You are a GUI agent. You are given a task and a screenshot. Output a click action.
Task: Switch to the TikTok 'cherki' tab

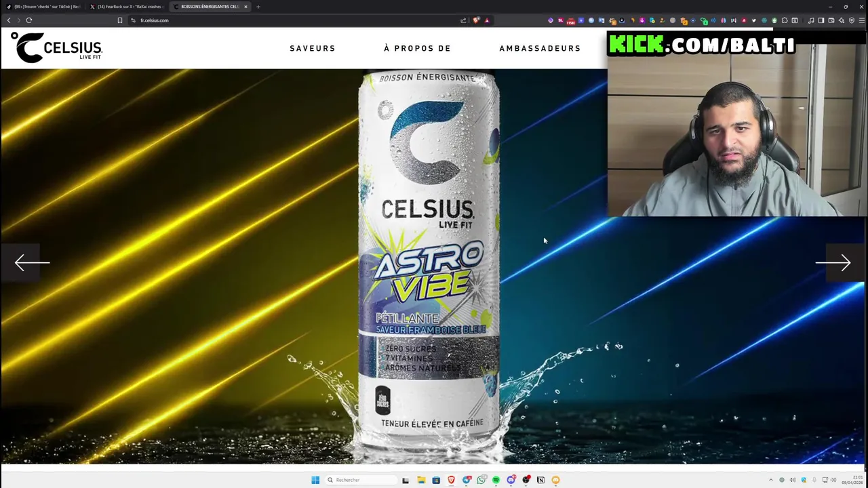pyautogui.click(x=43, y=7)
